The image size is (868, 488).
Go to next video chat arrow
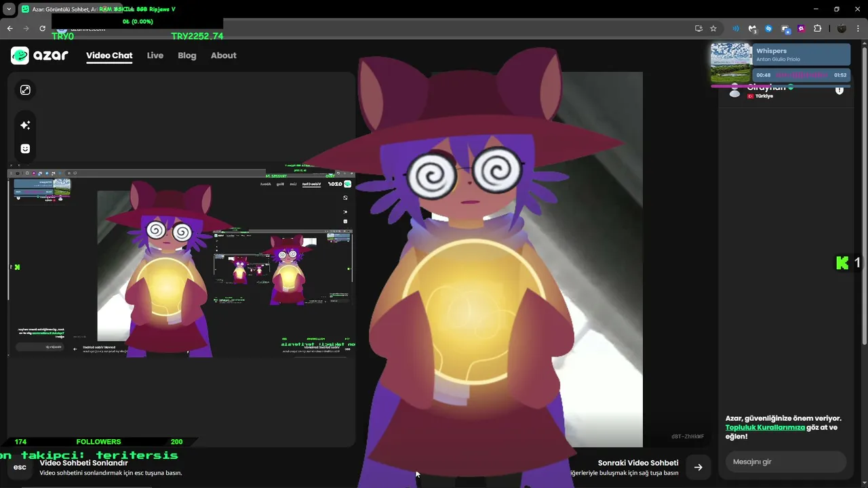click(x=698, y=467)
